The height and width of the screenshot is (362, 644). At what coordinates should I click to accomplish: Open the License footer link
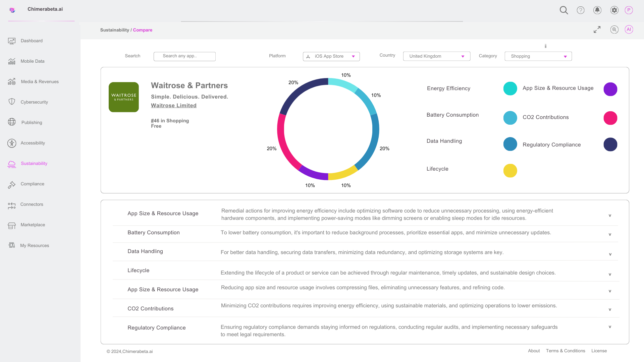click(599, 351)
